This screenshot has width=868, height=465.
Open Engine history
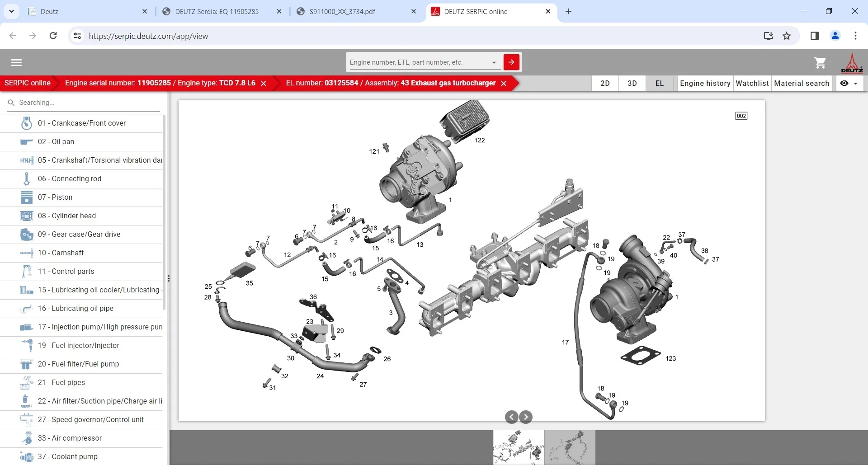705,83
